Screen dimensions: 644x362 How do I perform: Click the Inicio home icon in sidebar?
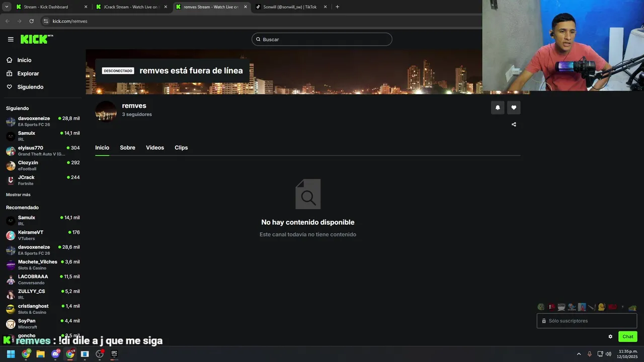[10, 60]
